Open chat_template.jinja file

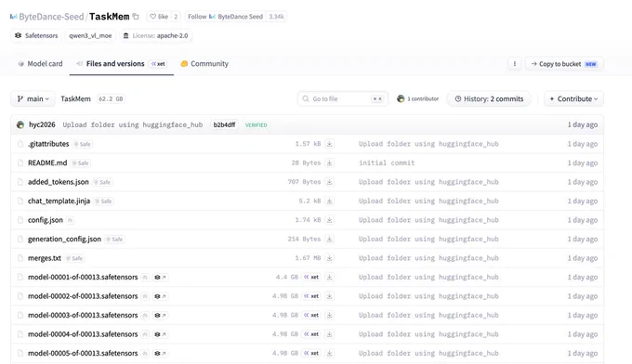click(59, 201)
